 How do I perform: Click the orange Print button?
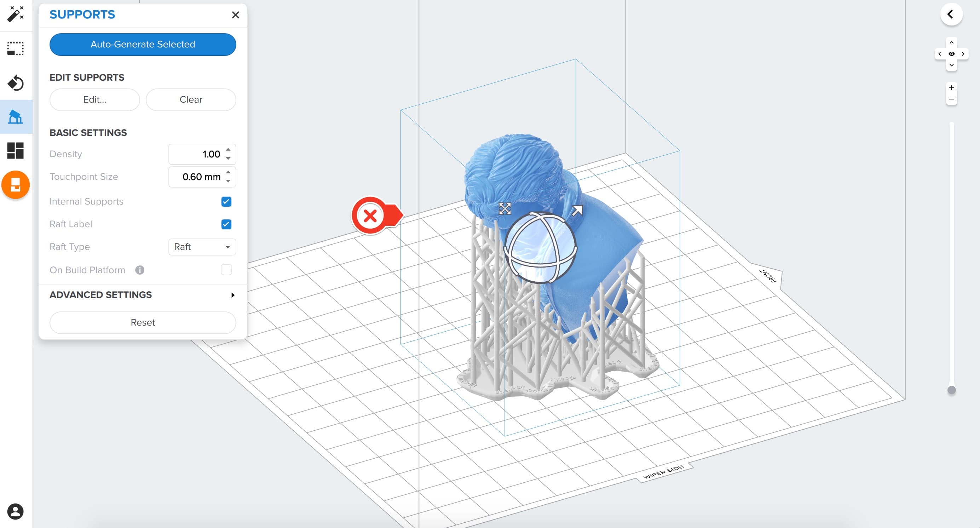[16, 185]
